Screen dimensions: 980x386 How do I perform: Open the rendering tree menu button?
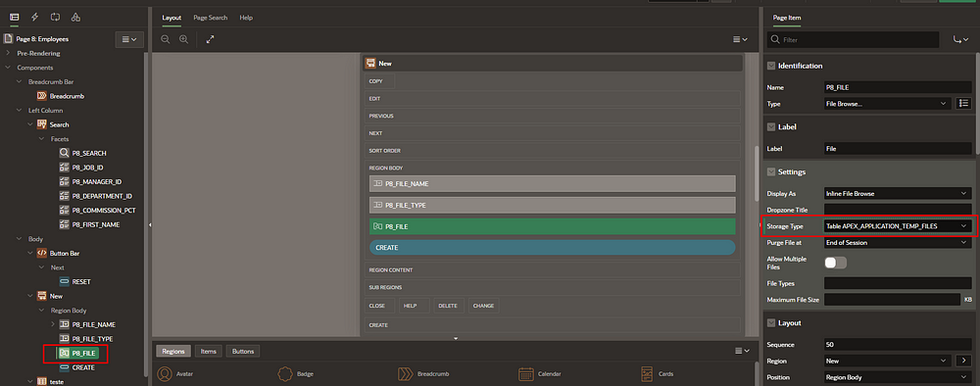click(x=129, y=39)
